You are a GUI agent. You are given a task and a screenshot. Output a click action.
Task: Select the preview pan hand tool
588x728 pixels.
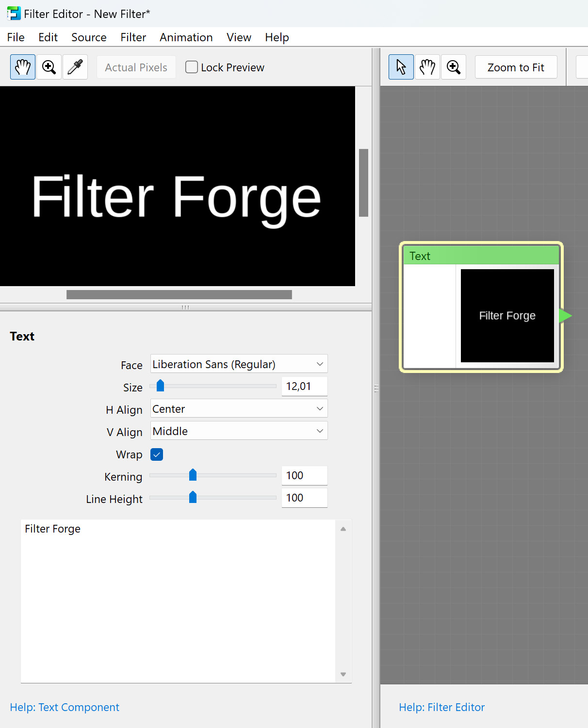click(x=23, y=67)
